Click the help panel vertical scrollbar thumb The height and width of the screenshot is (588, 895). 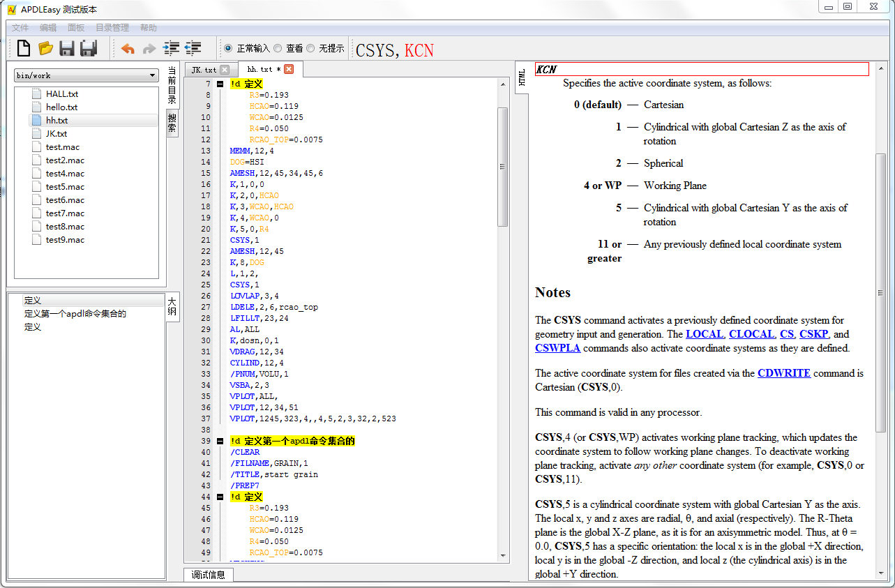[x=881, y=292]
